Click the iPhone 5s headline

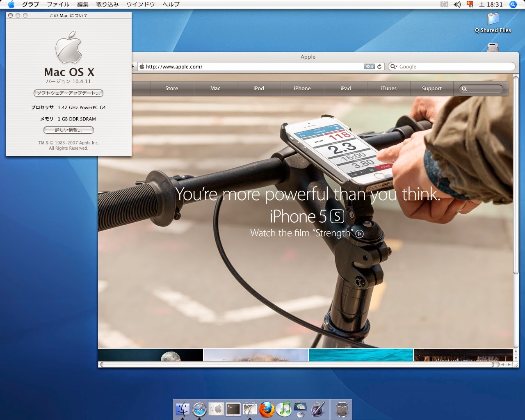pos(307,216)
